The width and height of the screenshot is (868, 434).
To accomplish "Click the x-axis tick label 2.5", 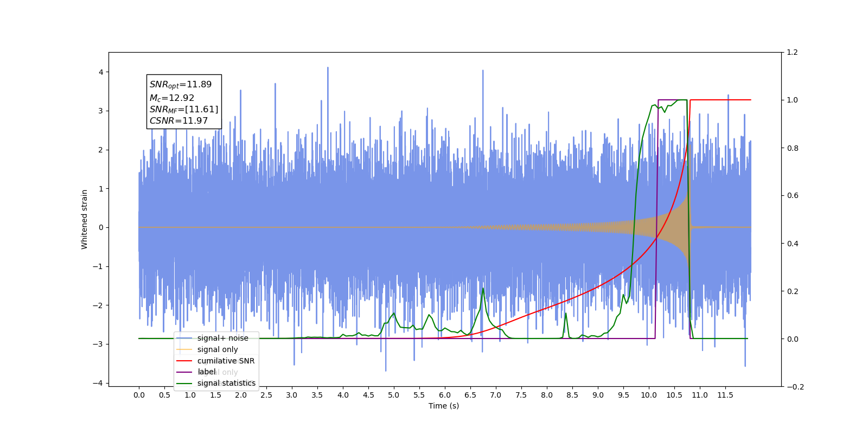I will [x=266, y=395].
